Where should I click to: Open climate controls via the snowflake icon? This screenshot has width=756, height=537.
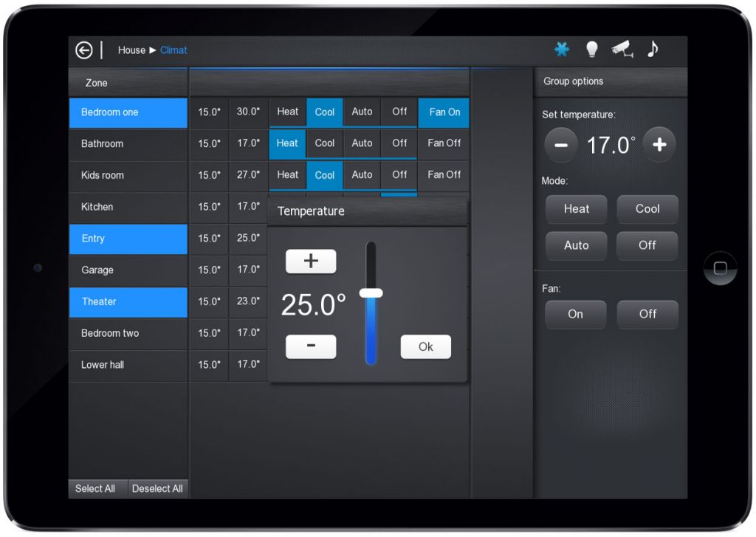562,49
